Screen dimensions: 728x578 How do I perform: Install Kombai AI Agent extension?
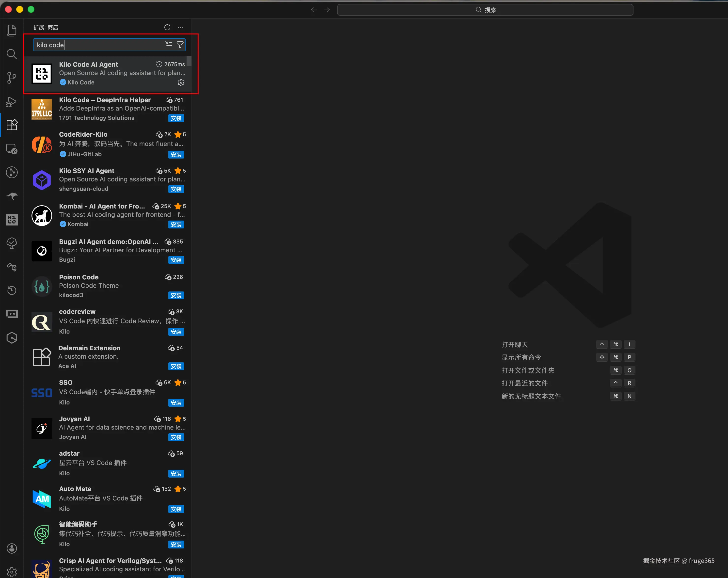click(176, 225)
